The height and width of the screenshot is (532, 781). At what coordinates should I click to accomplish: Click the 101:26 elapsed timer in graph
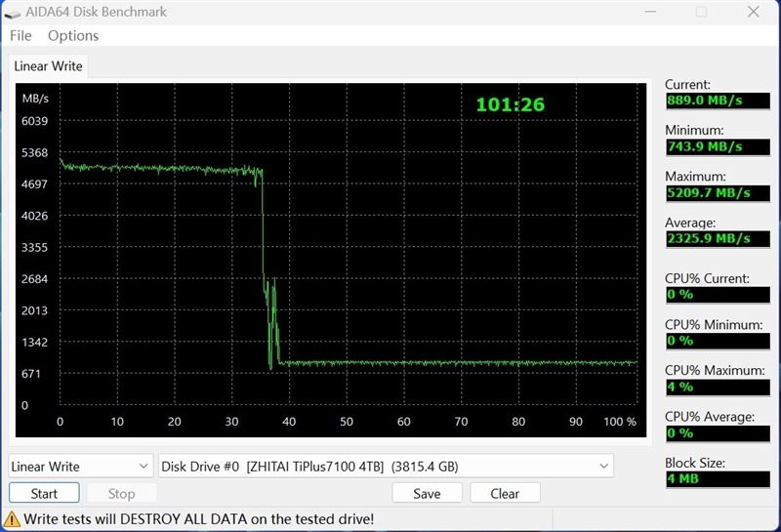point(510,104)
